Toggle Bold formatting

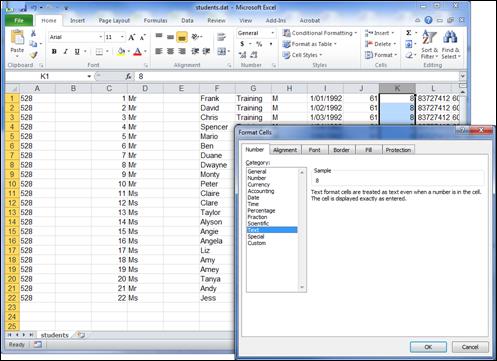54,52
